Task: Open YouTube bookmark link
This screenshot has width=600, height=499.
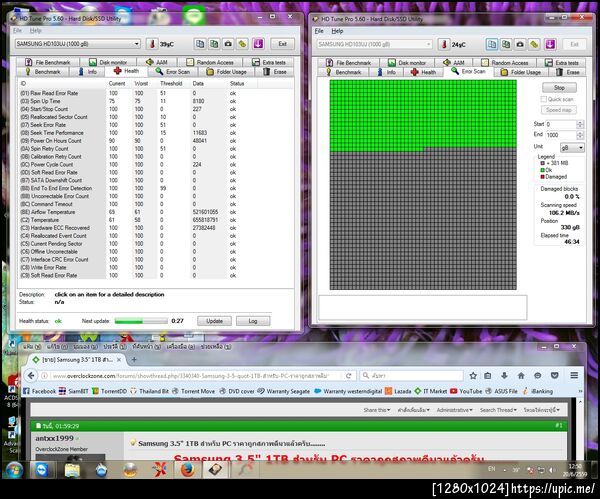Action: coord(466,391)
